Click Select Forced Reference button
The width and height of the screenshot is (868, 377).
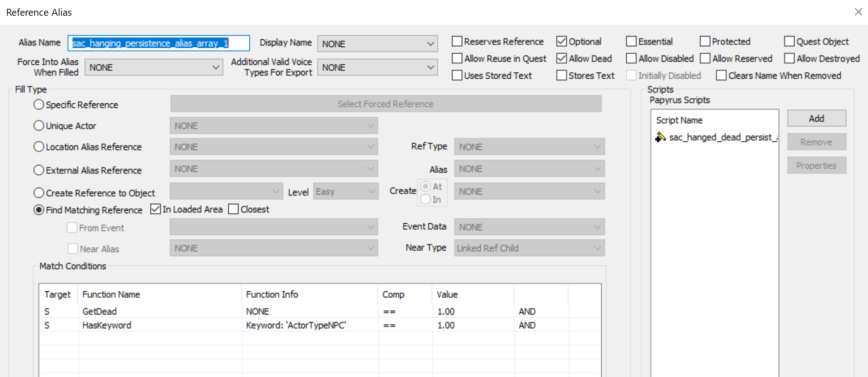(386, 104)
